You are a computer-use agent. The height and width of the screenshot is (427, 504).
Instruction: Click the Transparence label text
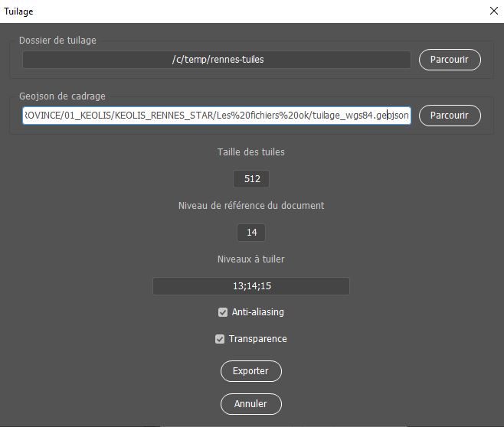click(258, 339)
